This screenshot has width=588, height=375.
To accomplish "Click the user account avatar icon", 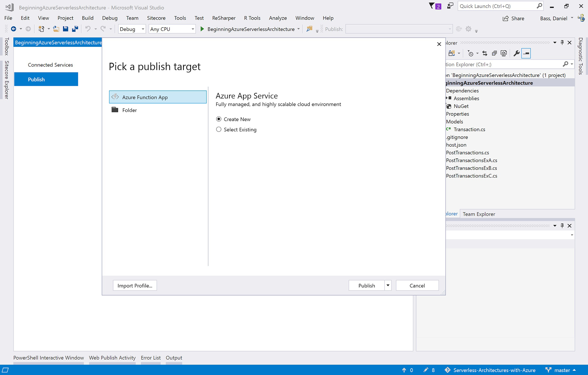I will (x=581, y=18).
